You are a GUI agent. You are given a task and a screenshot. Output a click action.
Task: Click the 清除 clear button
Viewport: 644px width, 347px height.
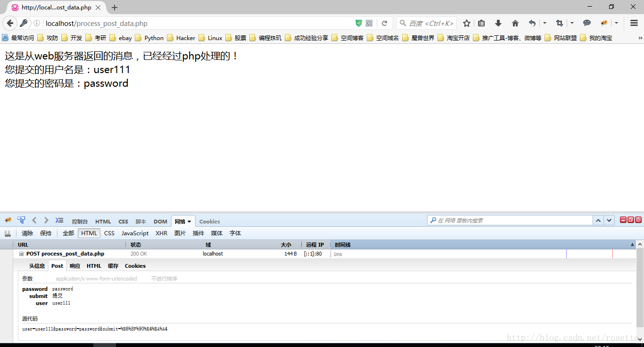(27, 233)
